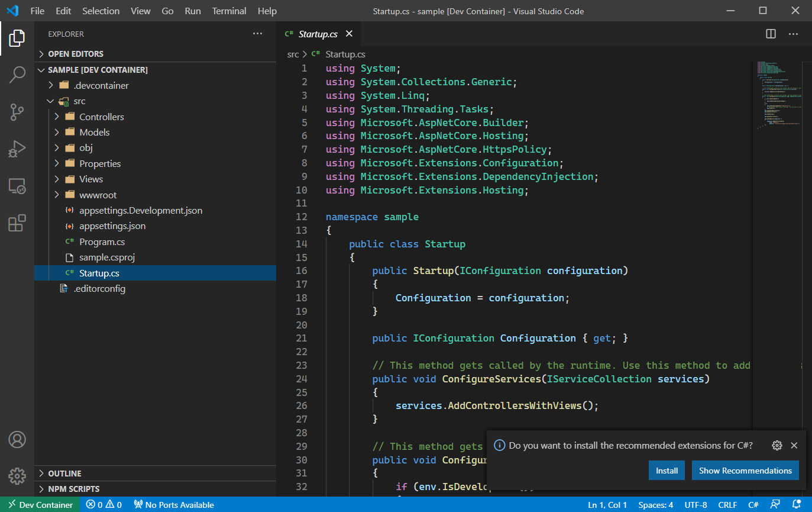This screenshot has height=512, width=812.
Task: Expand the .devcontainer folder
Action: [x=101, y=85]
